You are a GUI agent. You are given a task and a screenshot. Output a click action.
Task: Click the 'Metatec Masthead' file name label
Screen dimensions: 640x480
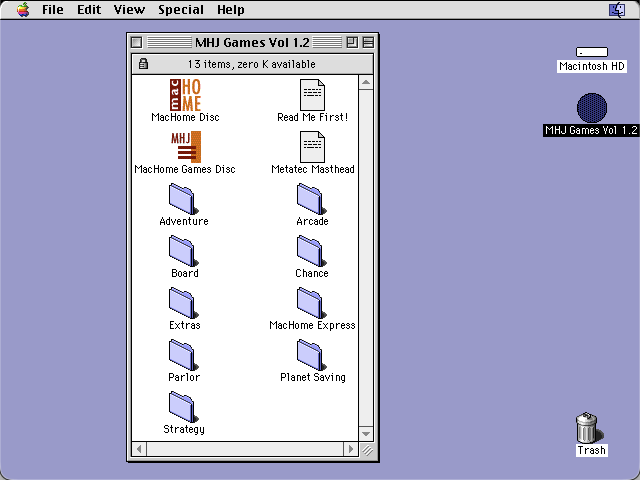point(313,169)
